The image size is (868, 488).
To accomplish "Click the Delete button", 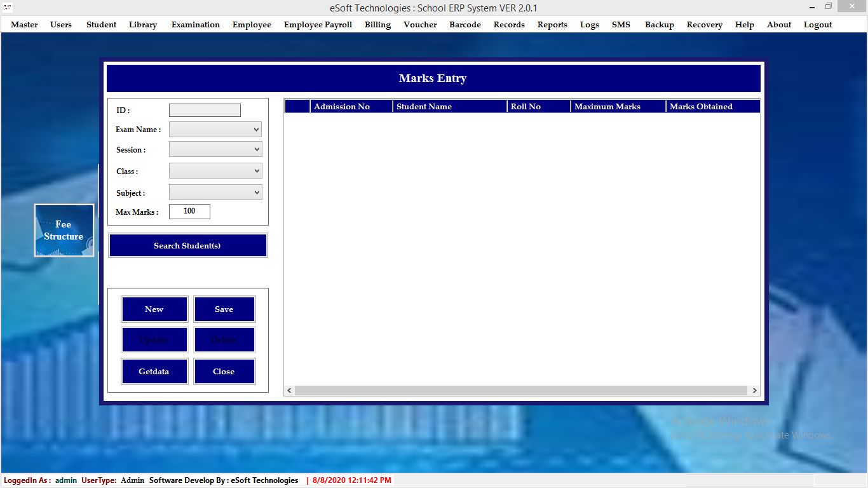I will [x=224, y=340].
